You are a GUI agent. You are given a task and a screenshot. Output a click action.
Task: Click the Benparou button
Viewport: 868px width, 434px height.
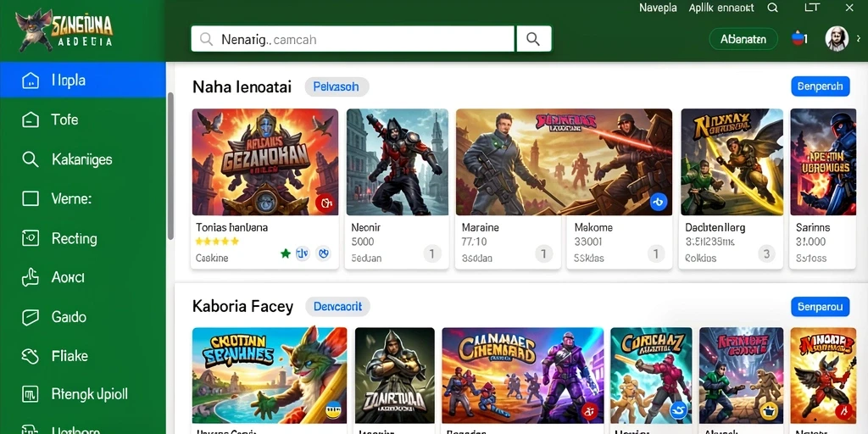tap(821, 306)
